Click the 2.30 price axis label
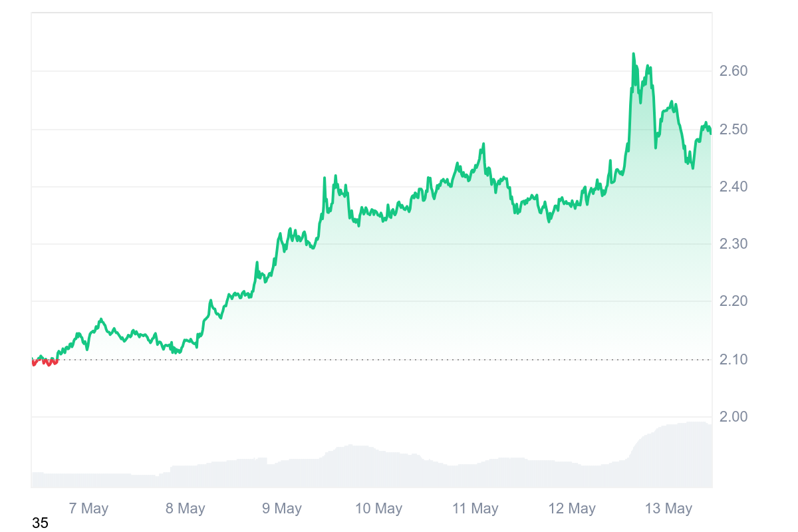Viewport: 798px width, 532px height. (734, 244)
